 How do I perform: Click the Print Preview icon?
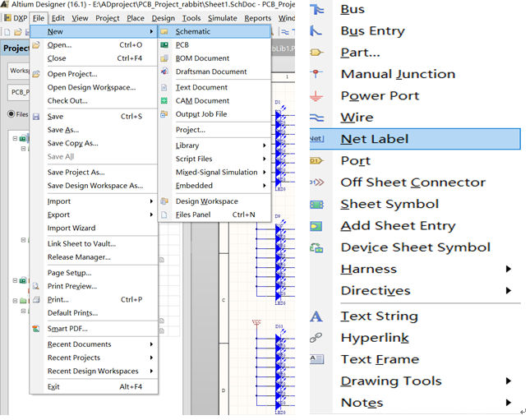click(36, 286)
